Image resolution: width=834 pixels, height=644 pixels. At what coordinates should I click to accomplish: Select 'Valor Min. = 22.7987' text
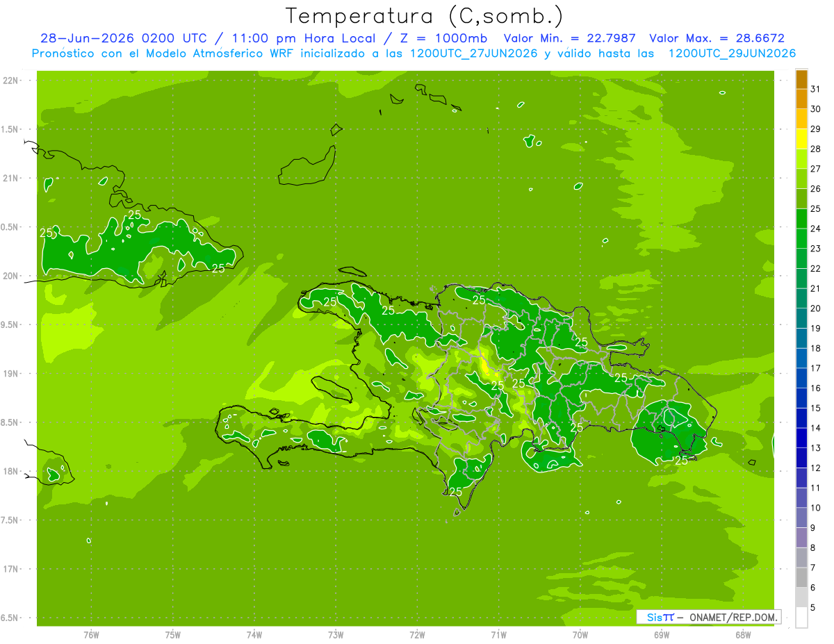coord(569,38)
